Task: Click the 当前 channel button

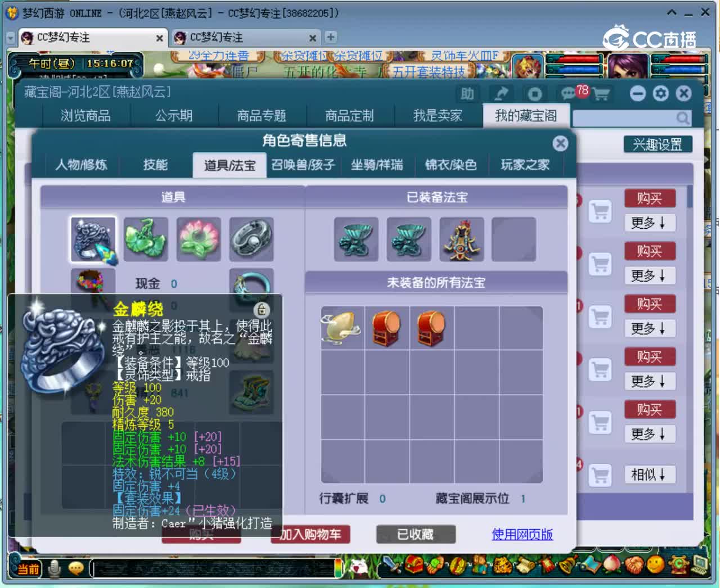Action: tap(28, 569)
